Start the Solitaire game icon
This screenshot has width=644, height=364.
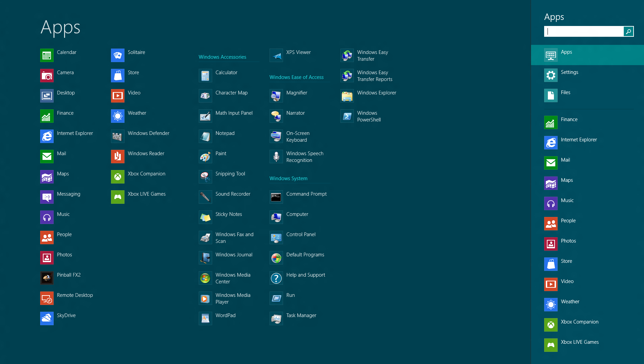click(x=117, y=55)
